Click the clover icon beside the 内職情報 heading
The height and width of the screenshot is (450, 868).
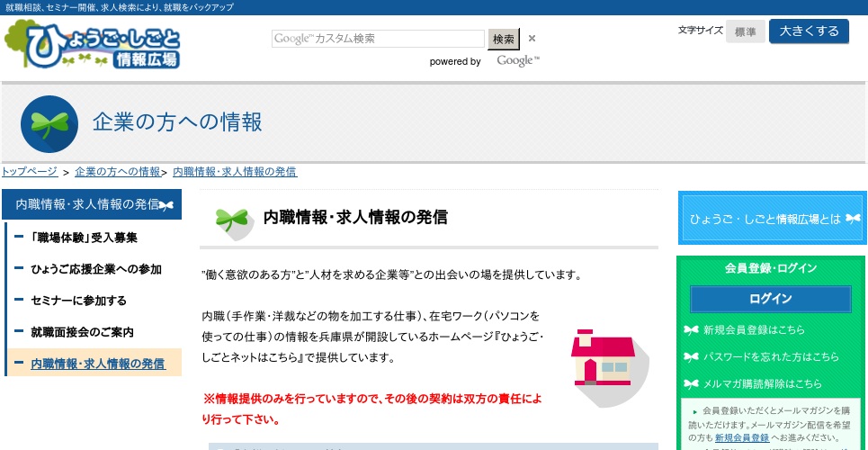coord(231,219)
